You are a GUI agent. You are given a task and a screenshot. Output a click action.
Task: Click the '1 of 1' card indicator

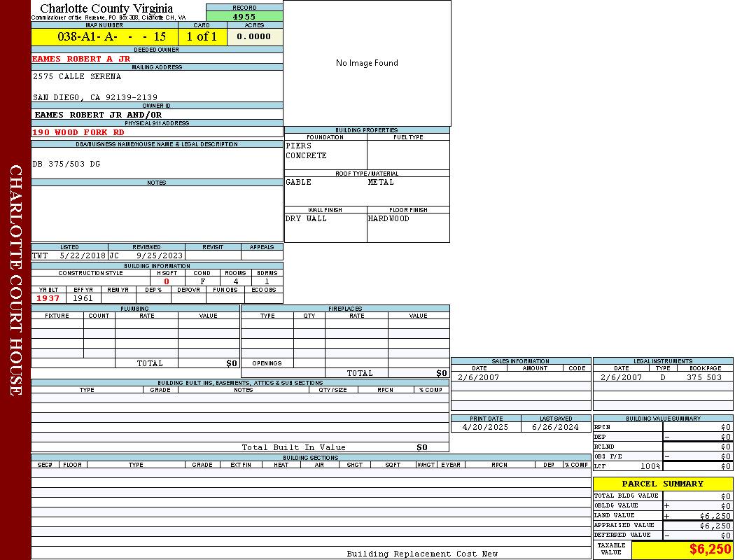click(x=202, y=37)
